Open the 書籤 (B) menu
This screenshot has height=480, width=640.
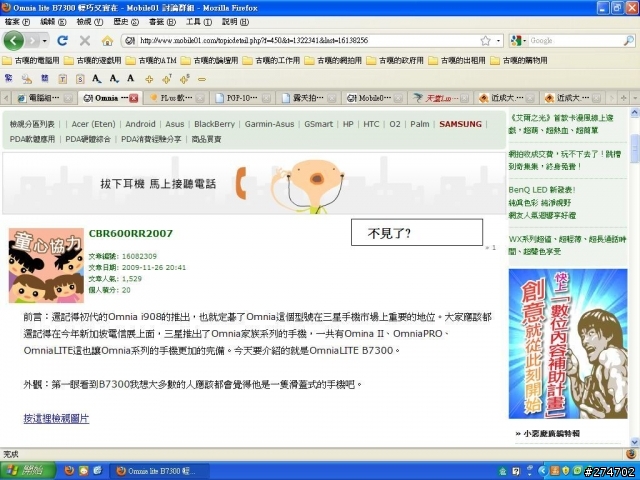162,22
